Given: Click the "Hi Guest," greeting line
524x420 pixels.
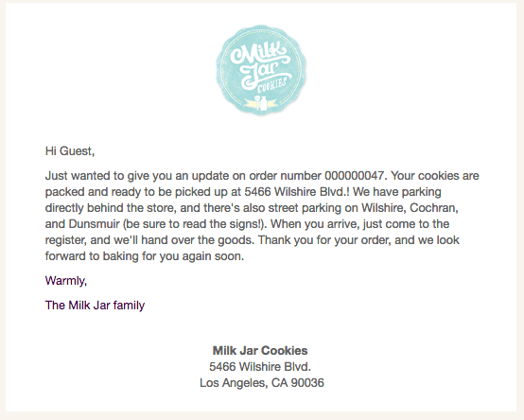Looking at the screenshot, I should coord(70,151).
